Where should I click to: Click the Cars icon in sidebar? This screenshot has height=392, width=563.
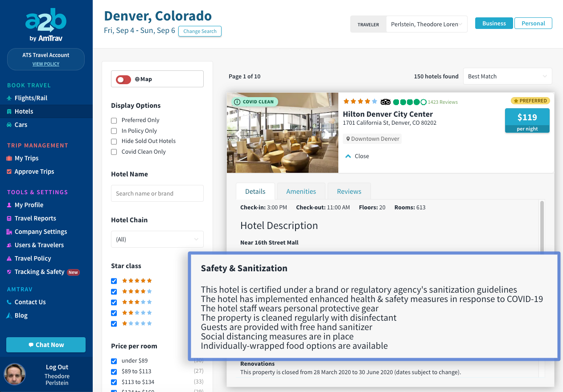pos(9,125)
